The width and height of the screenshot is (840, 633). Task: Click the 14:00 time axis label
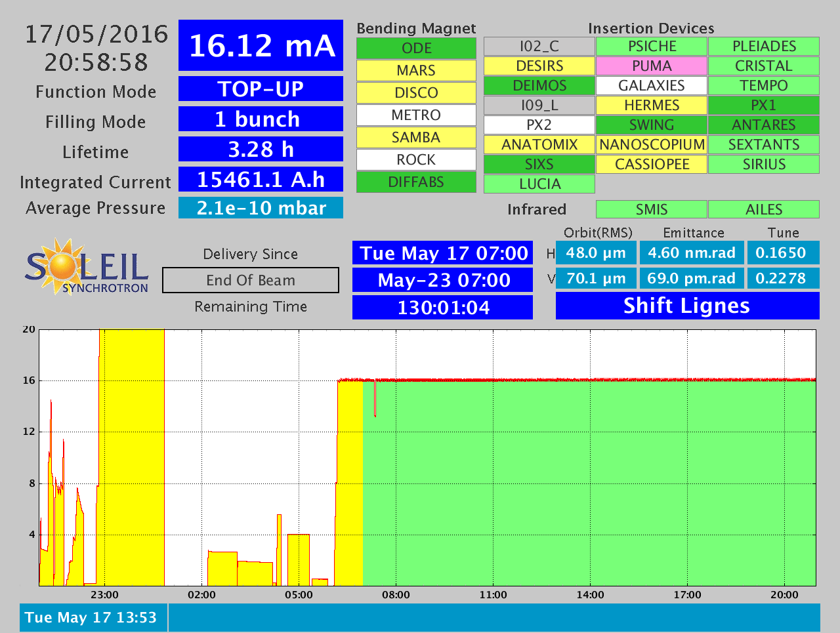[x=590, y=595]
